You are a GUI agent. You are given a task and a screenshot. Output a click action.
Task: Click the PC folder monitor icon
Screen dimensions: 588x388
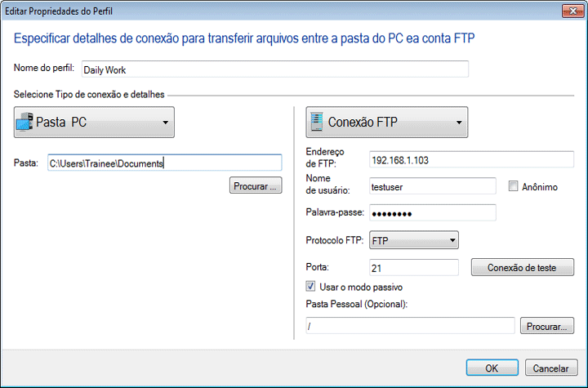point(25,123)
